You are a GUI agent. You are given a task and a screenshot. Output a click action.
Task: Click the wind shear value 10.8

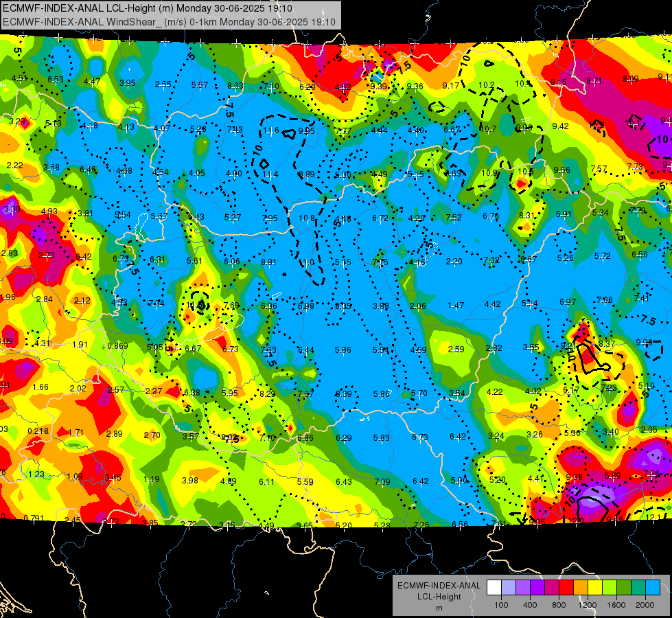[x=307, y=218]
